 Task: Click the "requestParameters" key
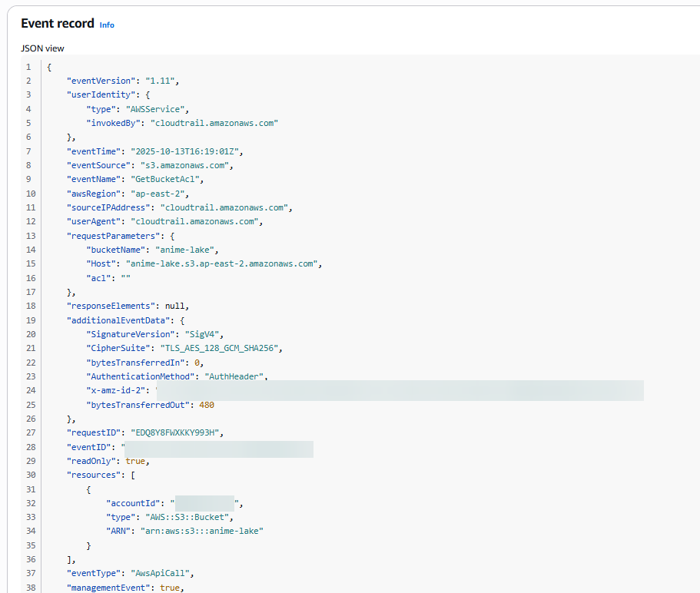[110, 236]
